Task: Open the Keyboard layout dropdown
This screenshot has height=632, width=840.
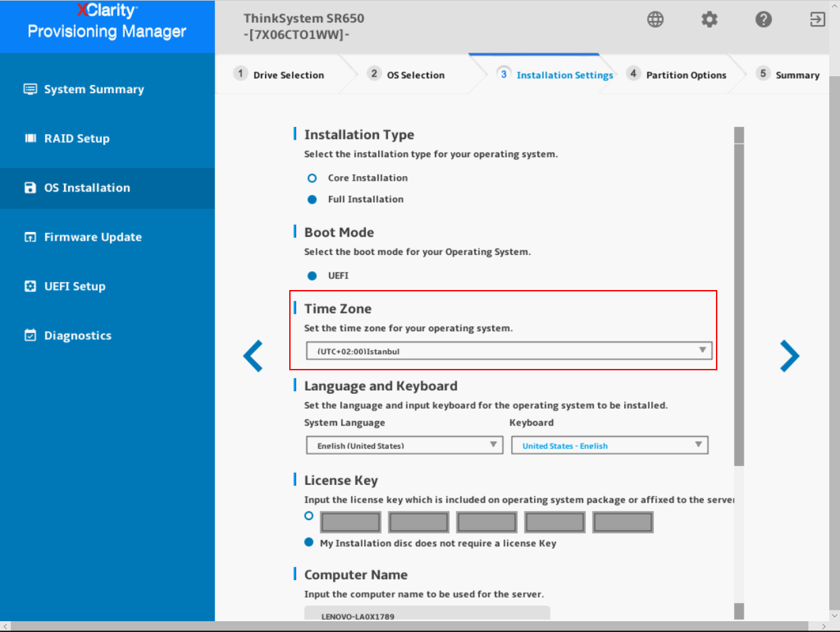Action: tap(609, 445)
